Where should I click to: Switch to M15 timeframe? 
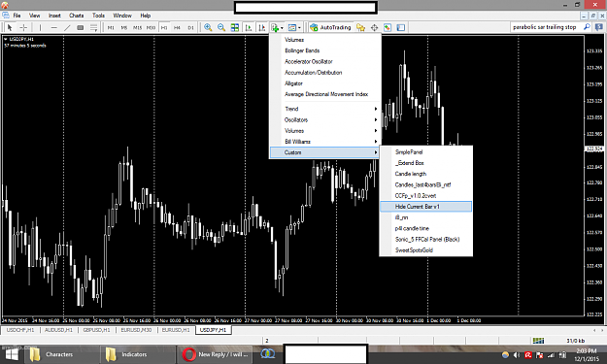(x=137, y=27)
